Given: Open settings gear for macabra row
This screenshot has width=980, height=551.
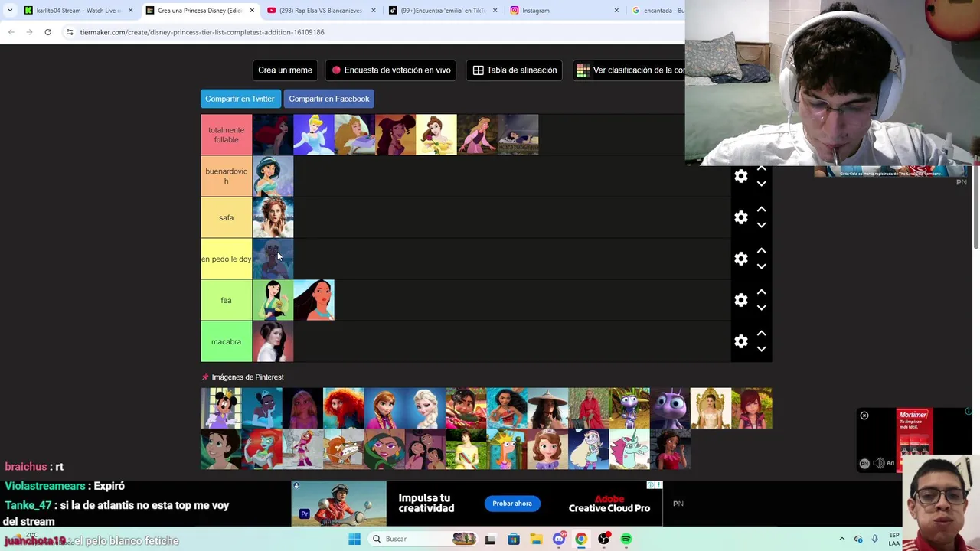Looking at the screenshot, I should click(x=740, y=341).
